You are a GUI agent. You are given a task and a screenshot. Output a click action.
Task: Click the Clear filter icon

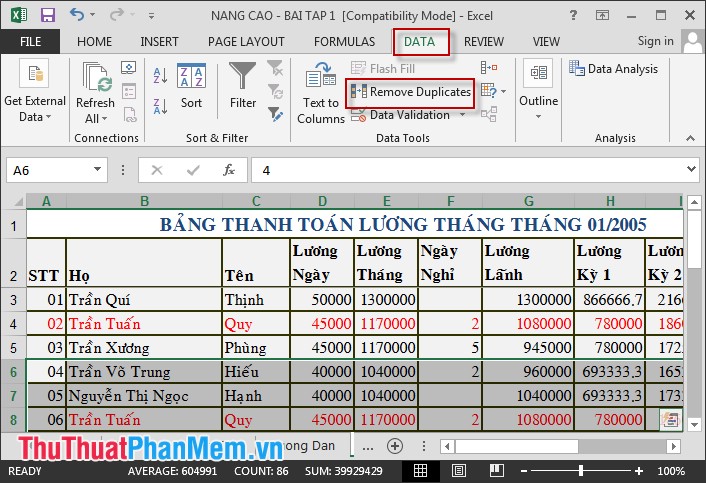click(x=275, y=68)
